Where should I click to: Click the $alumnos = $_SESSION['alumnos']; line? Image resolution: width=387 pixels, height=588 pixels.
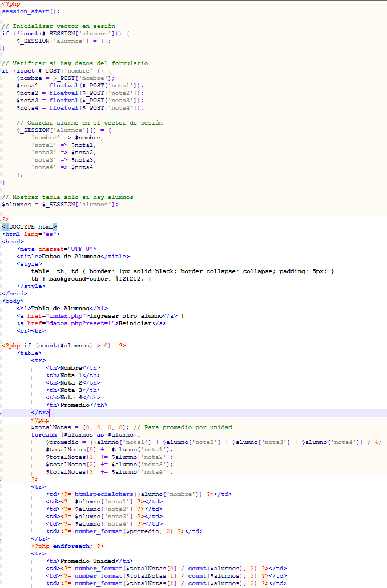click(60, 205)
